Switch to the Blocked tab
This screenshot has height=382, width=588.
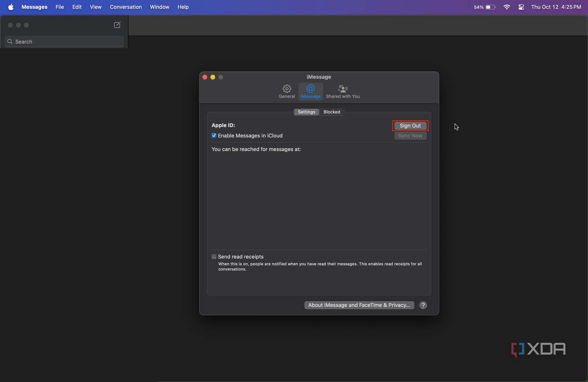point(332,112)
